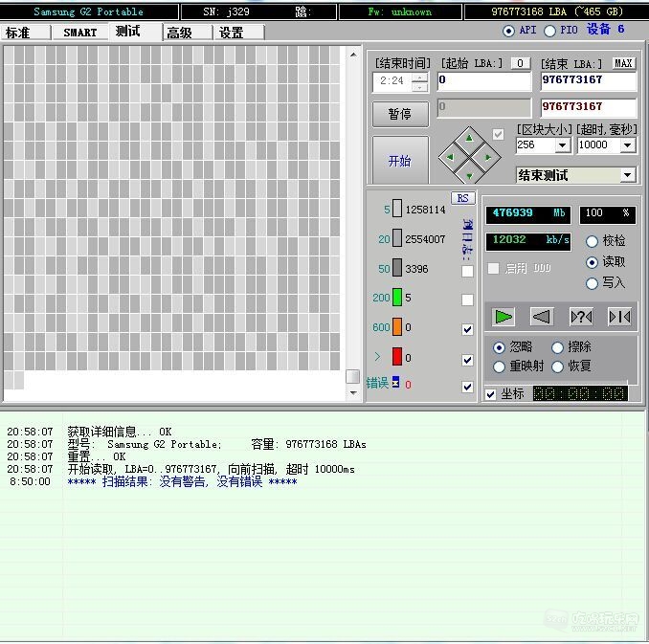Click the blue error block icon
Image resolution: width=649 pixels, height=644 pixels.
click(395, 382)
